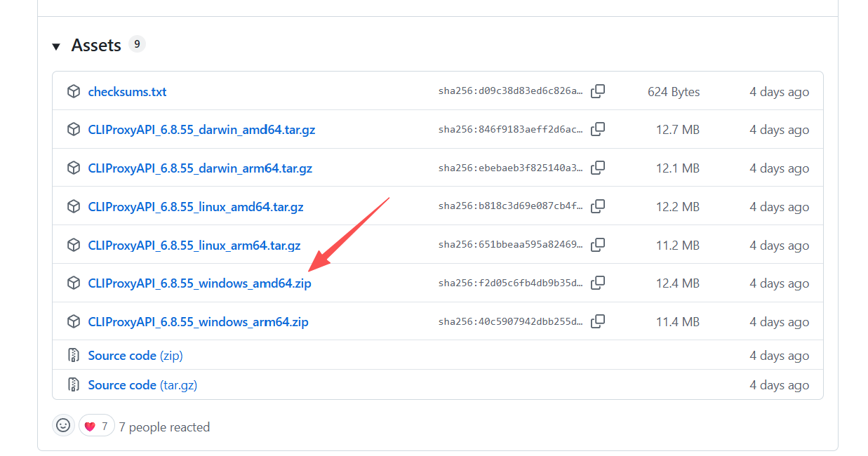The image size is (868, 456).
Task: Select hash text sha256:ebebaeb3f825140a3…
Action: pyautogui.click(x=511, y=168)
